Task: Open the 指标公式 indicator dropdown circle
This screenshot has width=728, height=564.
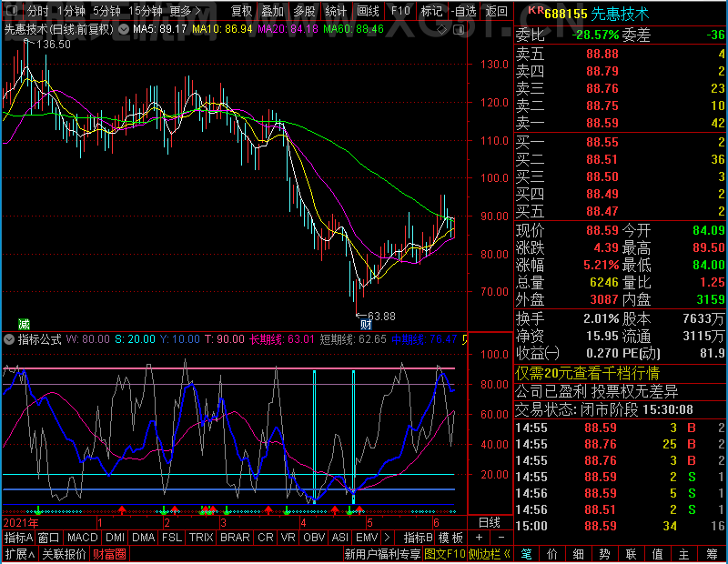Action: click(9, 339)
